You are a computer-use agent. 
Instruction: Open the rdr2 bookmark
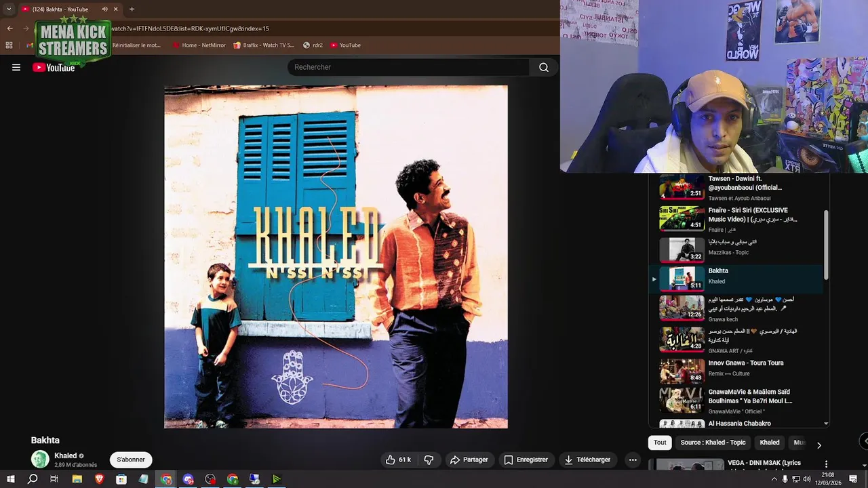tap(313, 45)
